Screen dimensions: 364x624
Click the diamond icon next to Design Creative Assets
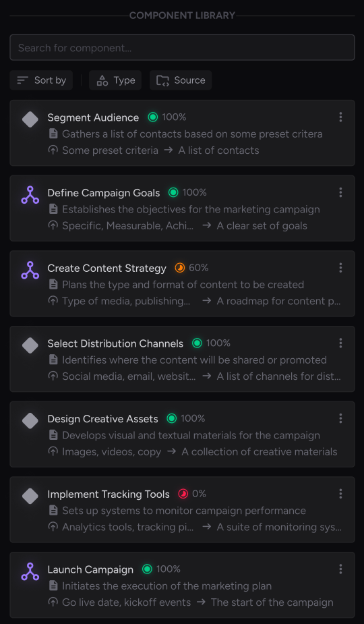coord(30,421)
